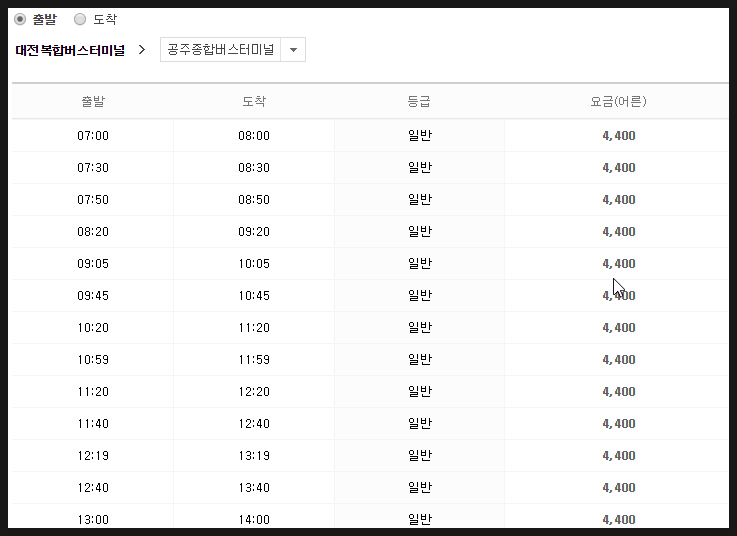Select the 07:00 departure time row

tap(93, 136)
